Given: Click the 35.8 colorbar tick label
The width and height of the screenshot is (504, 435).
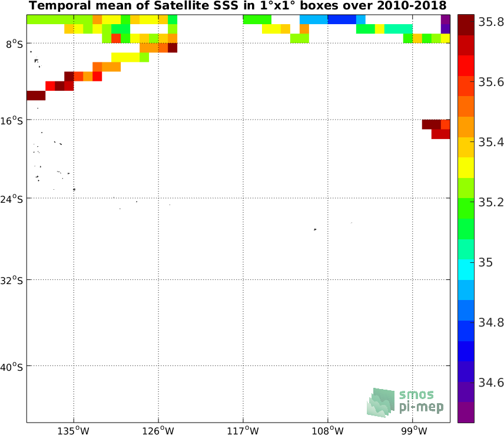Looking at the screenshot, I should (491, 22).
